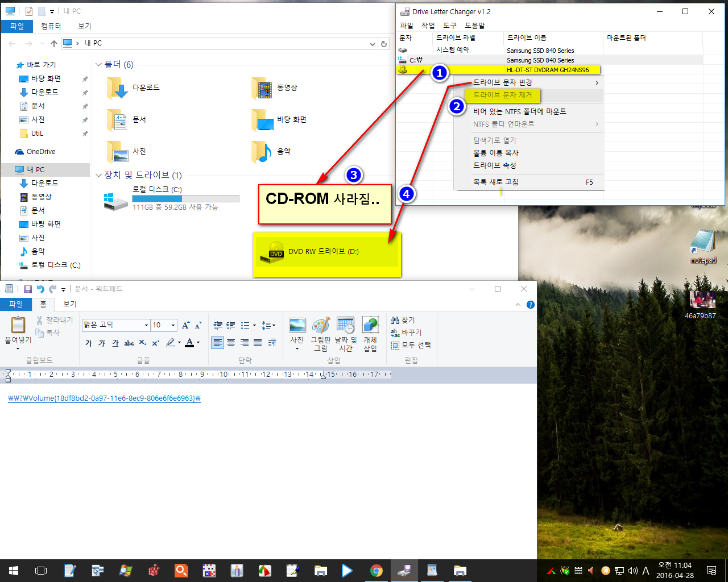This screenshot has width=728, height=582.
Task: Click the 드라이브 이름 column header
Action: click(x=554, y=38)
